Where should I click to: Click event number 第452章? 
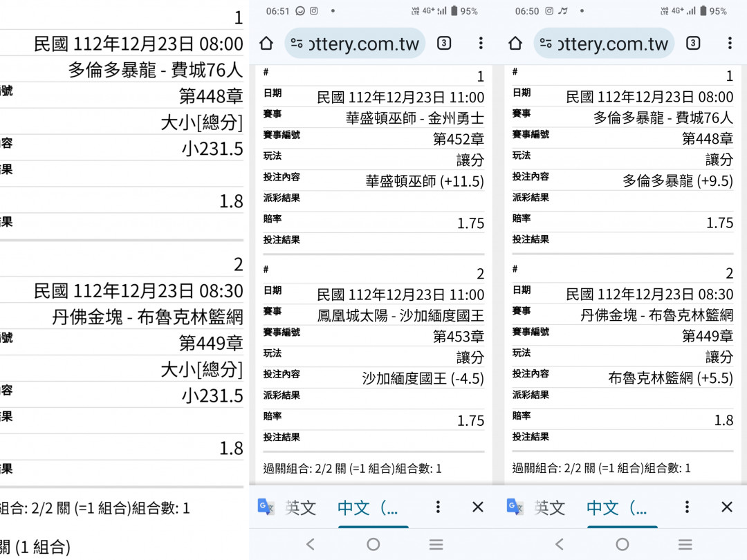(459, 139)
